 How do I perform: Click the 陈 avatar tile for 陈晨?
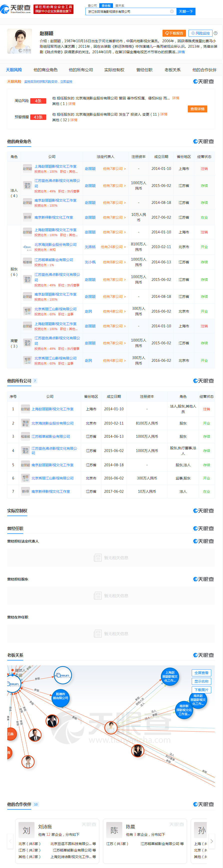click(x=114, y=831)
